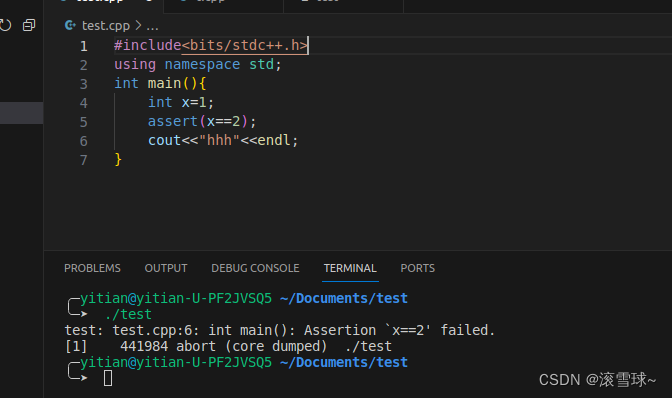The image size is (672, 398).
Task: Click the terminal cursor at the last prompt
Action: point(108,378)
